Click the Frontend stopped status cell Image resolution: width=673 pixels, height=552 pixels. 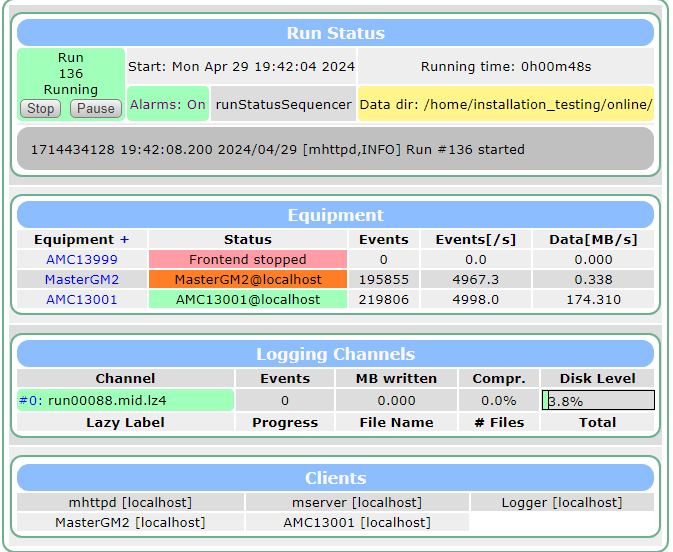(x=248, y=259)
